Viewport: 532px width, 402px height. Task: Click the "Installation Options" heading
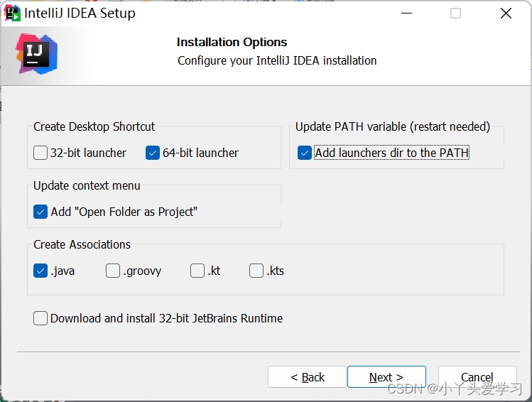(232, 42)
